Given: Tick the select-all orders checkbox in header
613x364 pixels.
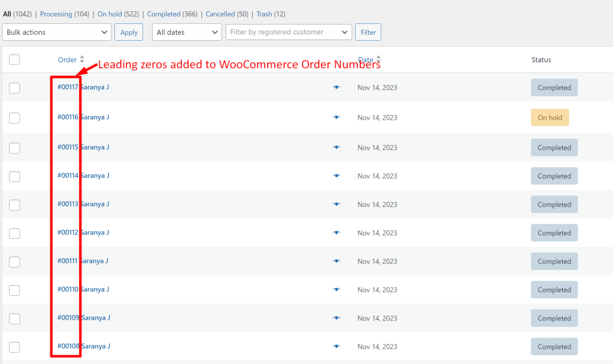Looking at the screenshot, I should pos(14,59).
